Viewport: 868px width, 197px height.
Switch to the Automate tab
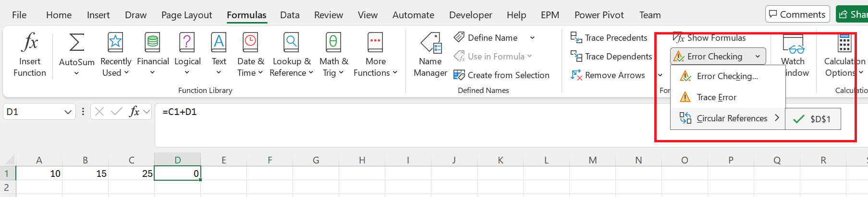coord(413,15)
